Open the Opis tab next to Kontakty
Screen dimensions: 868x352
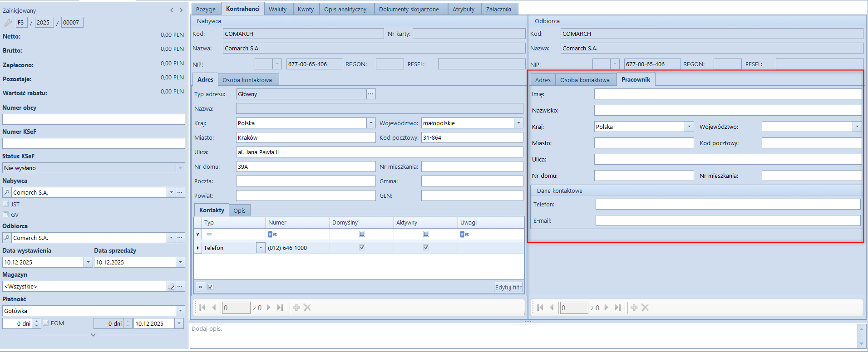click(239, 210)
